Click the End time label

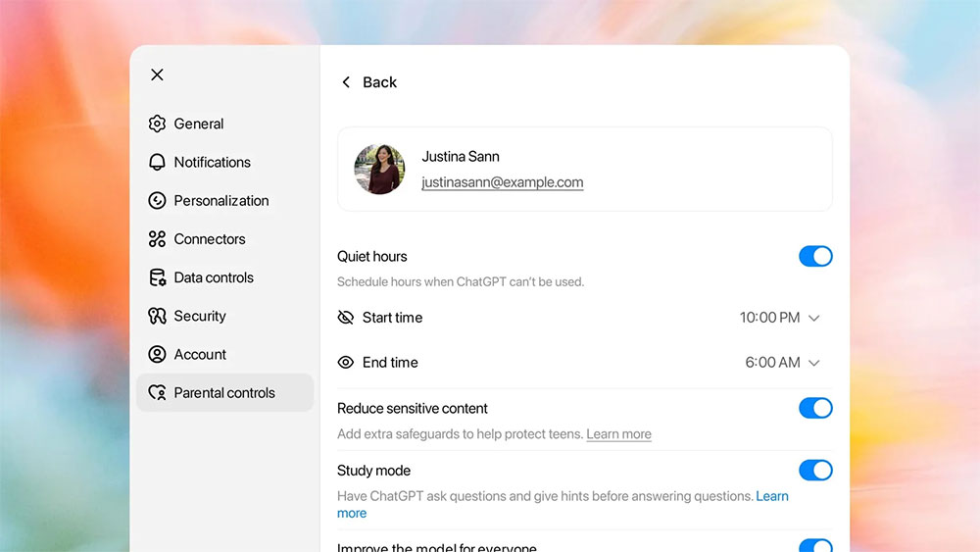coord(390,363)
